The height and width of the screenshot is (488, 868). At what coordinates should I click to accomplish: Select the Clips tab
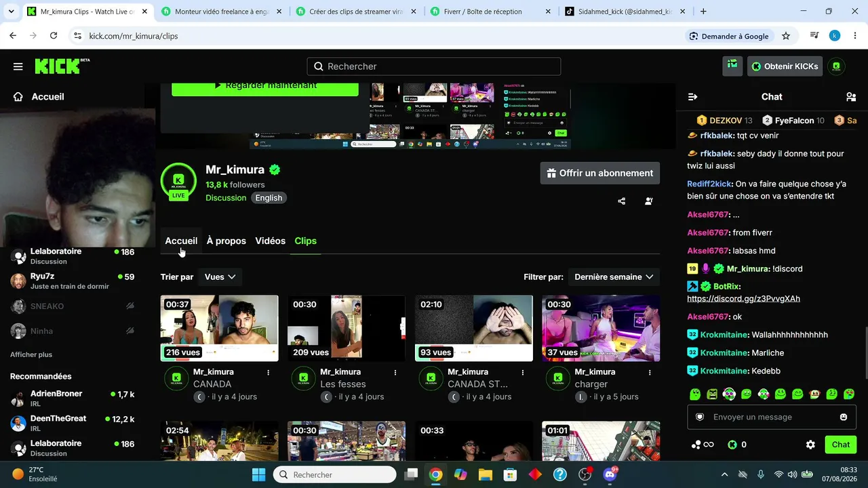[305, 241]
